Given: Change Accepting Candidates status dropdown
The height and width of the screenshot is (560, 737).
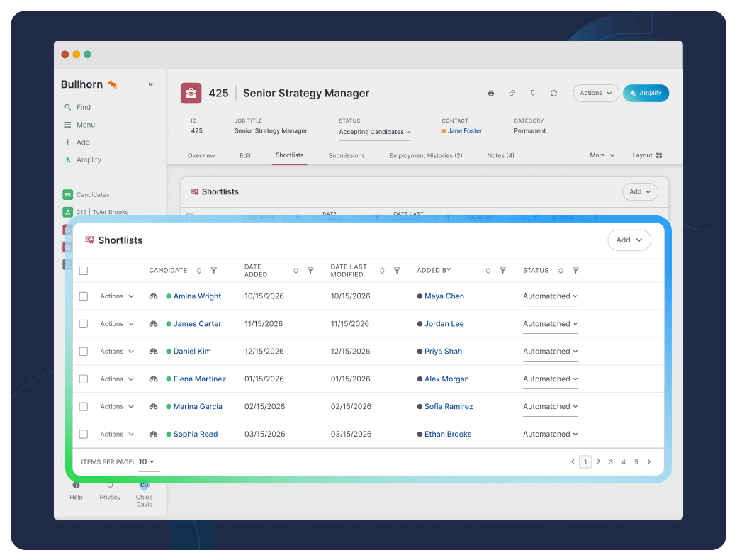Looking at the screenshot, I should (x=375, y=132).
